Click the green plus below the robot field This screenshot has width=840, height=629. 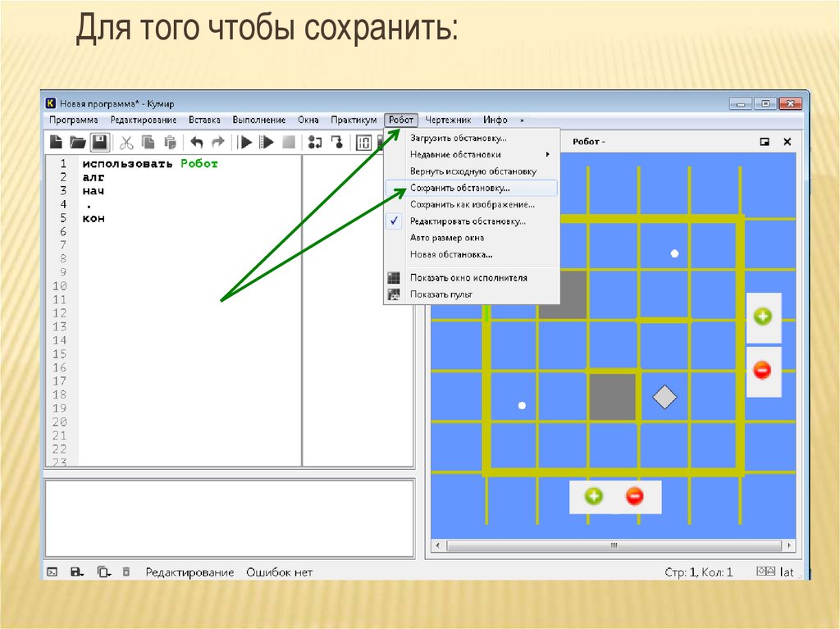click(594, 496)
